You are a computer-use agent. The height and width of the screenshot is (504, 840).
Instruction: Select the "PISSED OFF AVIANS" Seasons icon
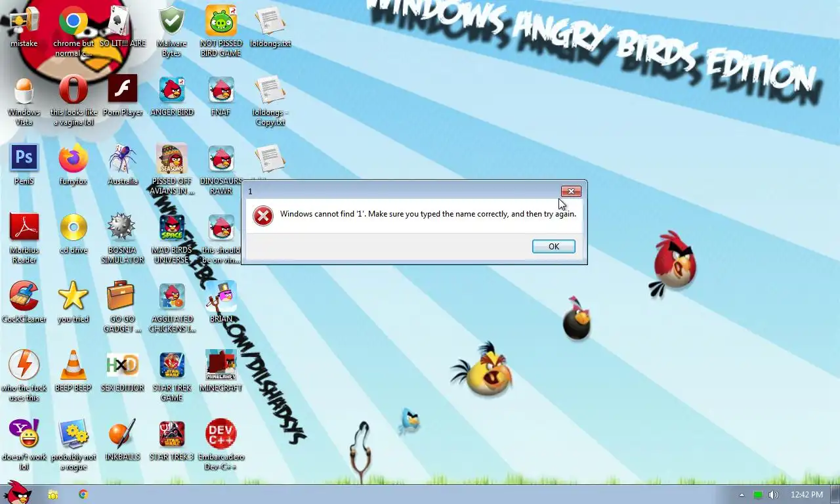pos(172,169)
